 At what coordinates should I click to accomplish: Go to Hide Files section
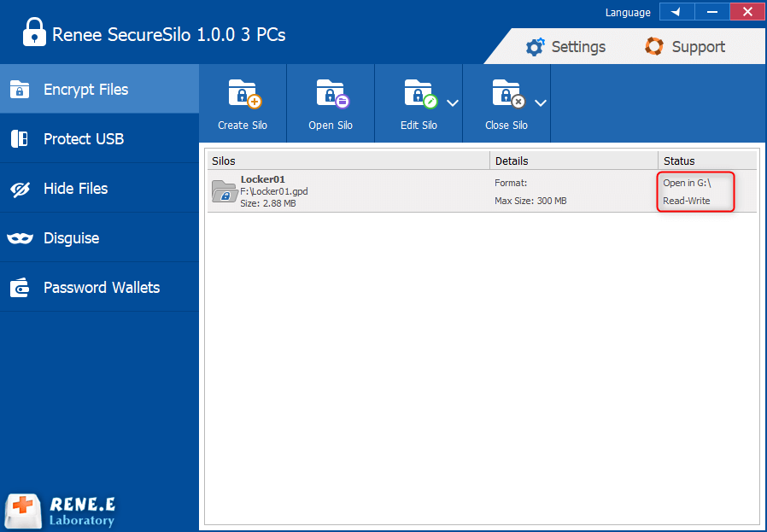99,188
